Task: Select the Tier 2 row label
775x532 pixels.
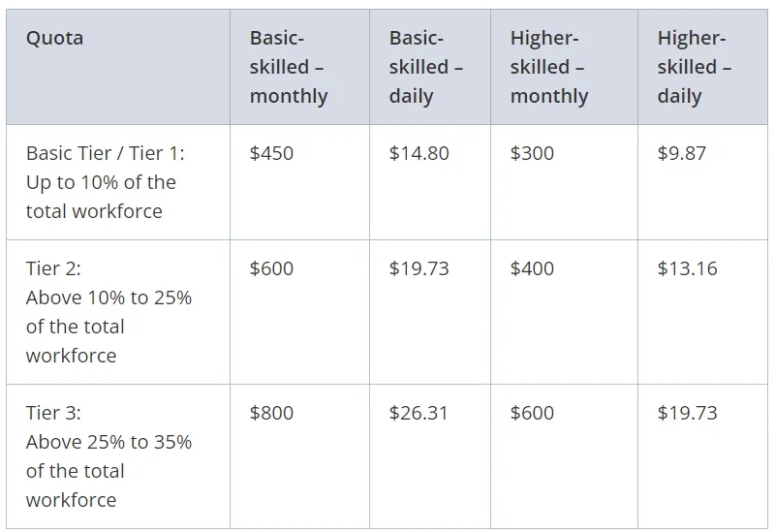Action: pyautogui.click(x=118, y=312)
